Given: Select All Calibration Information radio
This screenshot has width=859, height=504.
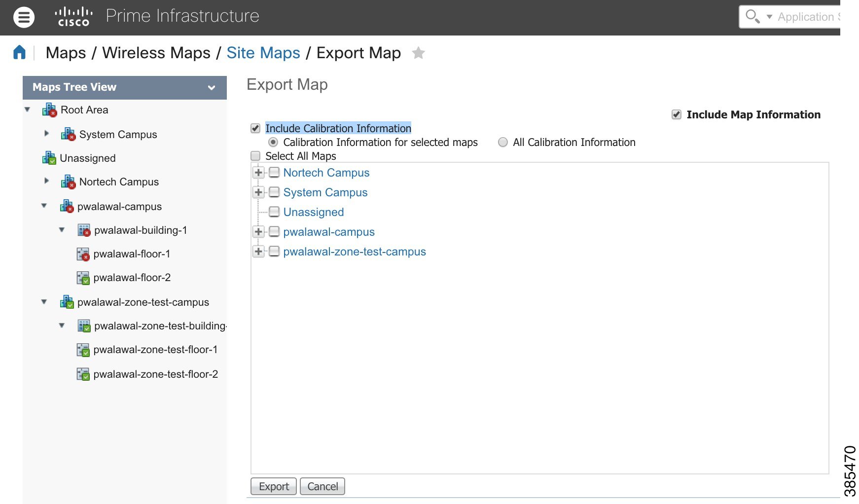Looking at the screenshot, I should [x=503, y=142].
